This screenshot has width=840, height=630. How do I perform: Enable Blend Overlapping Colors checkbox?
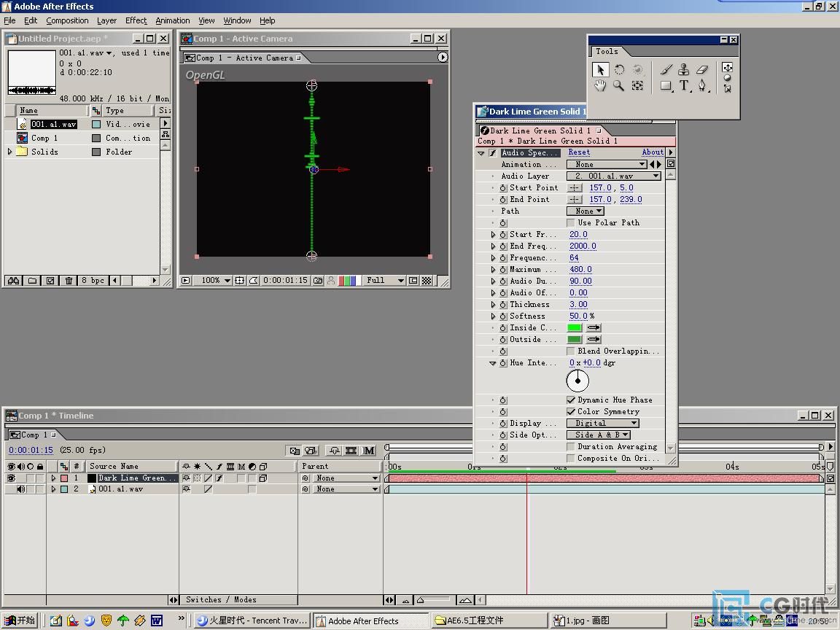tap(570, 351)
